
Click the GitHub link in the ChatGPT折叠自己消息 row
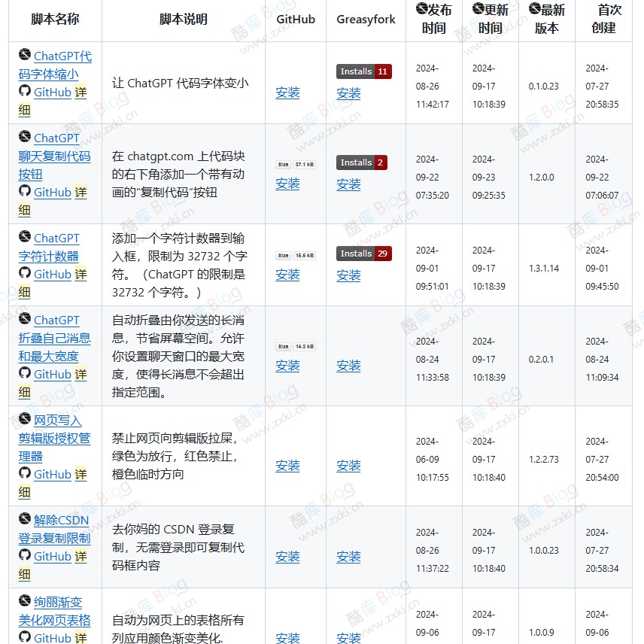pos(51,374)
